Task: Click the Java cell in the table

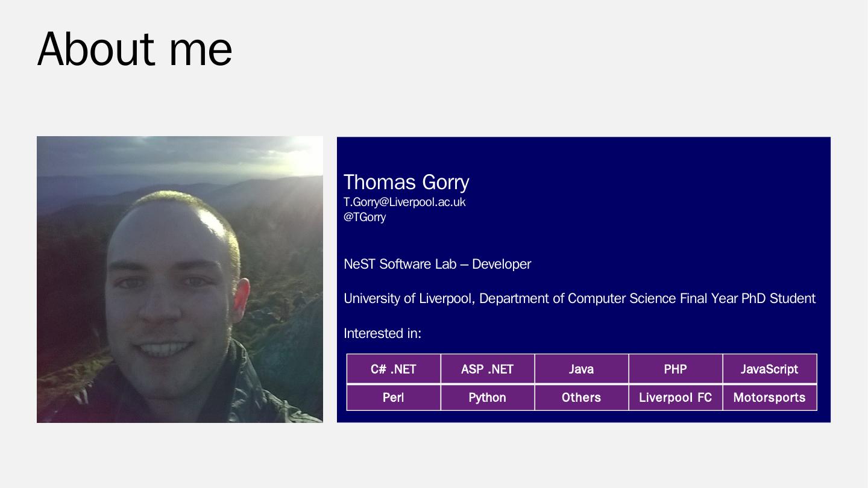Action: pos(582,369)
